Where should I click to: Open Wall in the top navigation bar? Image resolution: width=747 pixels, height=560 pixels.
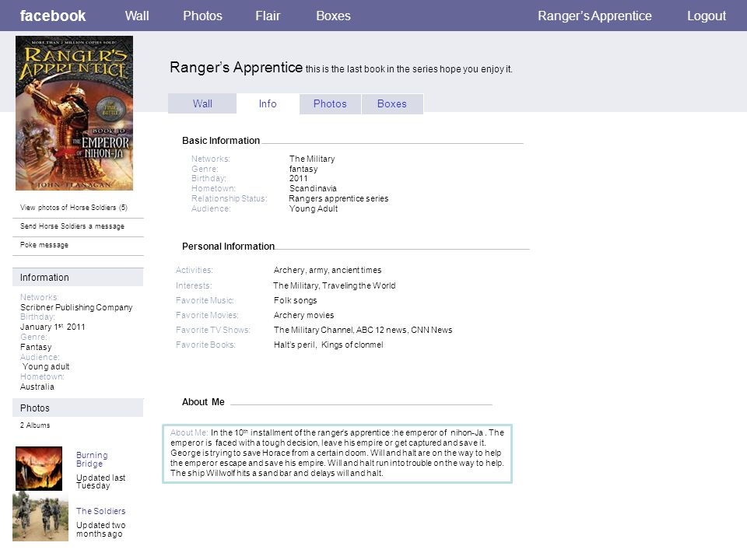tap(137, 16)
